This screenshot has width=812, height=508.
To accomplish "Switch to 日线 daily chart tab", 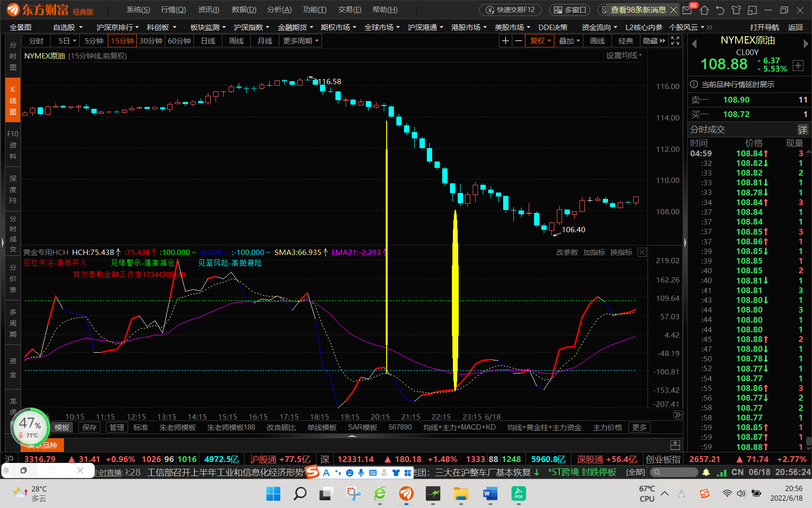I will coord(208,41).
